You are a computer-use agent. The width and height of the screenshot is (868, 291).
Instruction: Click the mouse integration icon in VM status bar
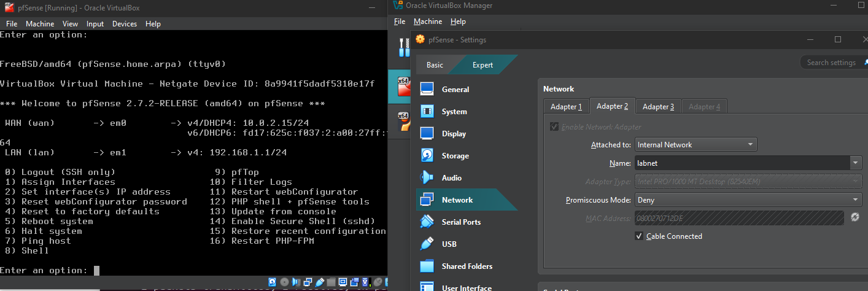coord(378,282)
